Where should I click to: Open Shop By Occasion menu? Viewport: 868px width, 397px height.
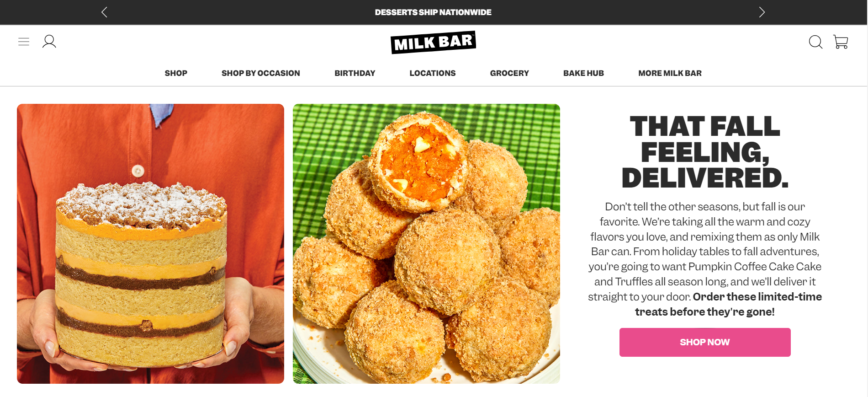[x=261, y=73]
